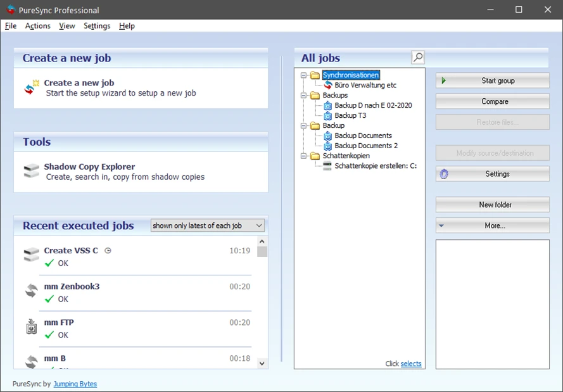Select the Backup D nach E 02-2020 job
The height and width of the screenshot is (392, 563).
pos(374,105)
